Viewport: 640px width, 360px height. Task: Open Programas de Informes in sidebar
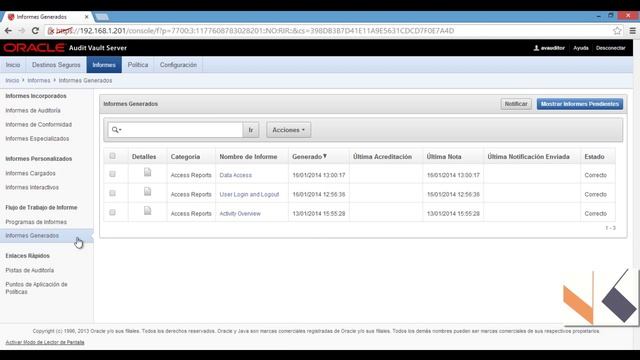pos(36,222)
